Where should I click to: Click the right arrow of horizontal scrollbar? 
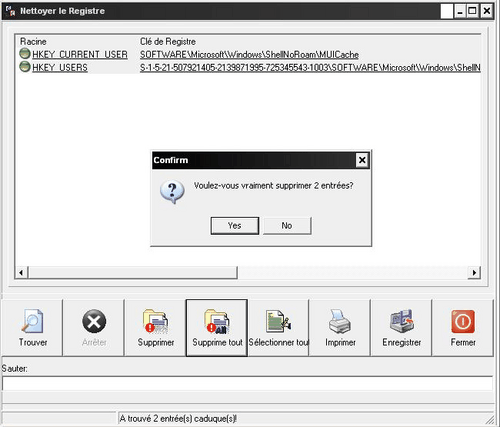[x=474, y=272]
